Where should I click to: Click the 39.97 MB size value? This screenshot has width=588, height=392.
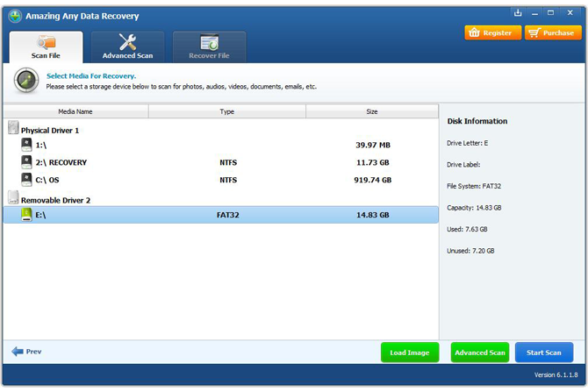[x=373, y=145]
